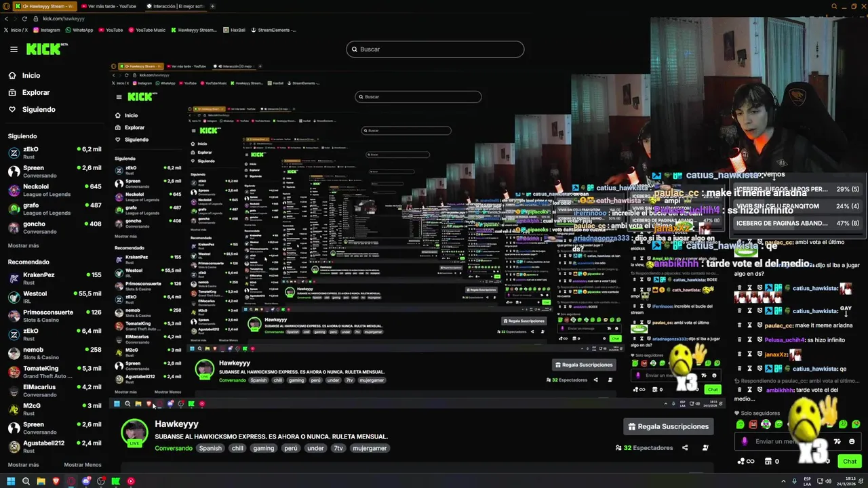This screenshot has width=868, height=488.
Task: Vote for the ICEBERG JUEGOS JAPOS PER... poll option
Action: [x=798, y=189]
